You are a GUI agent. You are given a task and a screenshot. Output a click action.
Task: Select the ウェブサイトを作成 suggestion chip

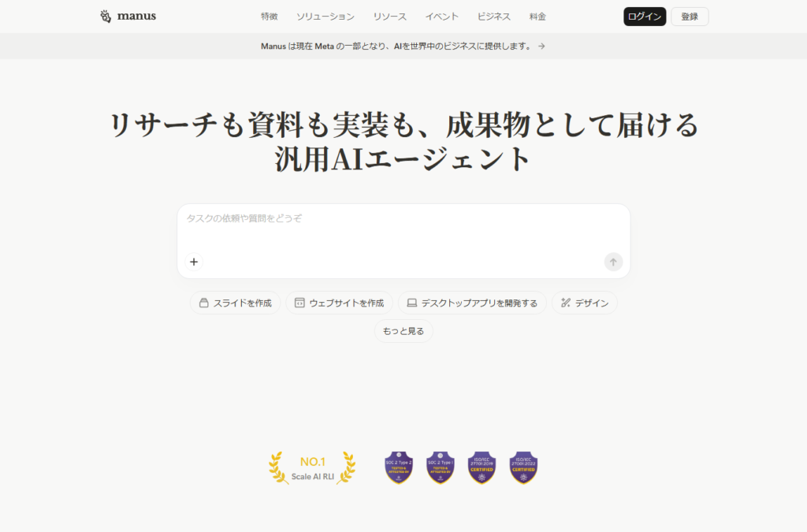tap(339, 303)
